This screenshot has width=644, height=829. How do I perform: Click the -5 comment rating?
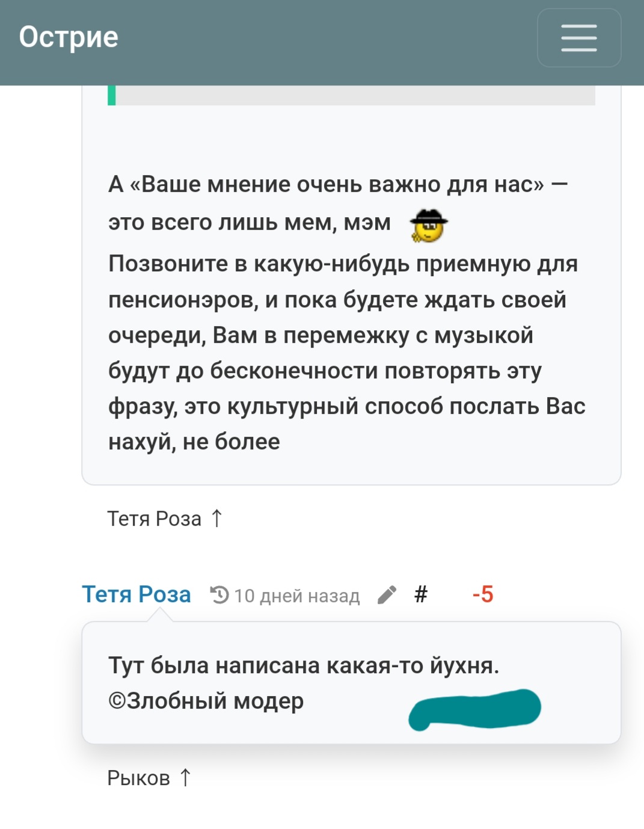[x=483, y=594]
